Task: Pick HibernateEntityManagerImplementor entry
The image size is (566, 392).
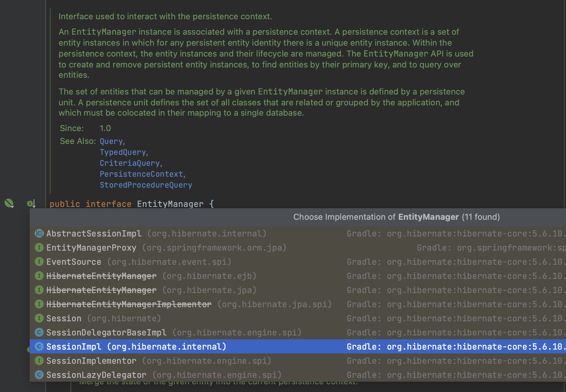Action: tap(298, 304)
